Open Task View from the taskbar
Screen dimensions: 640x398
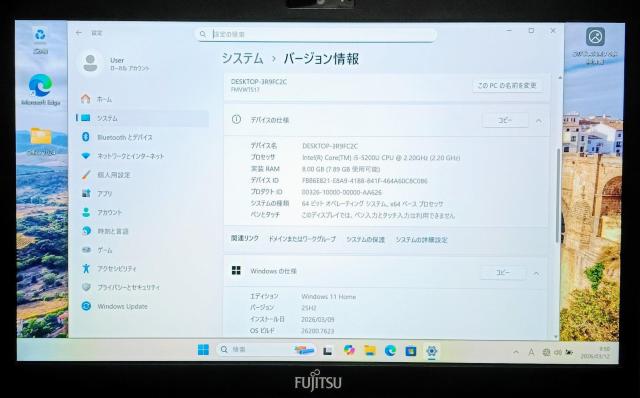(x=327, y=351)
